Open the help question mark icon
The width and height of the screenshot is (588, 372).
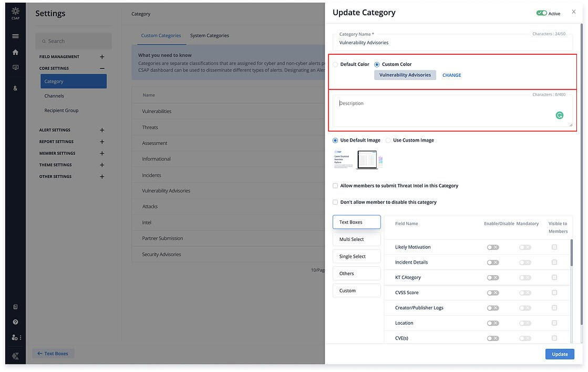15,322
